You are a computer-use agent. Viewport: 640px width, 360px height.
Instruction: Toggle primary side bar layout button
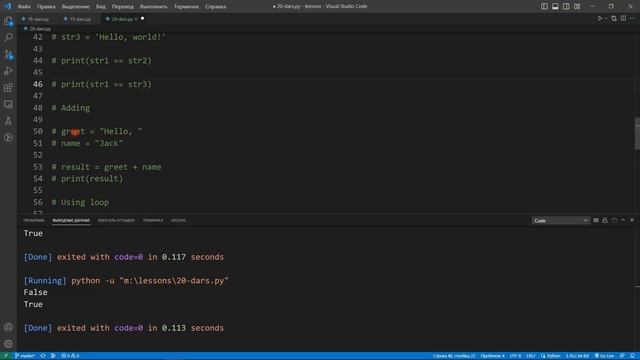tap(544, 6)
